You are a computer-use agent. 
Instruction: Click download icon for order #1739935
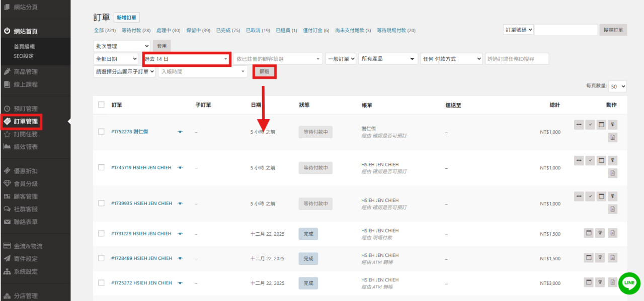612,196
